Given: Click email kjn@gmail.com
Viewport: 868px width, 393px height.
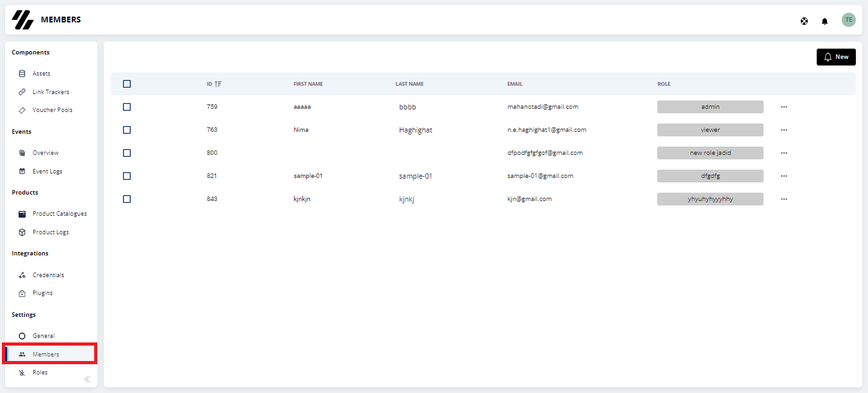Looking at the screenshot, I should [529, 199].
